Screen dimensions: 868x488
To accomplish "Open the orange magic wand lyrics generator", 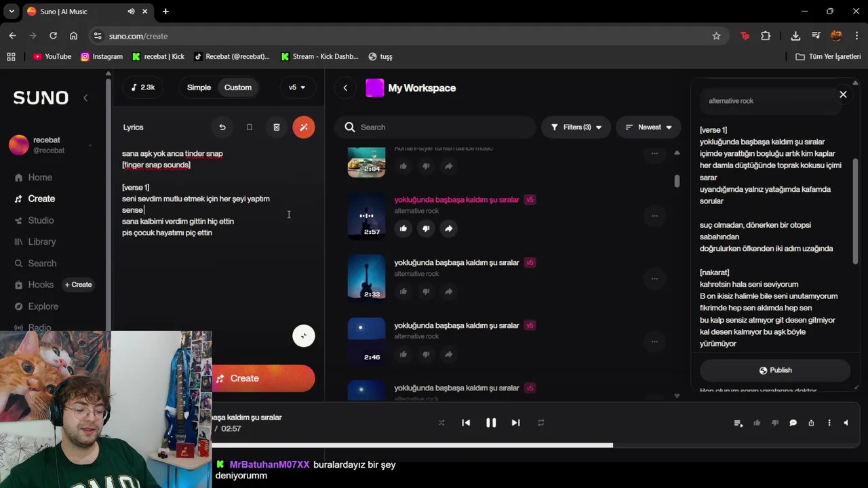I will (x=303, y=127).
